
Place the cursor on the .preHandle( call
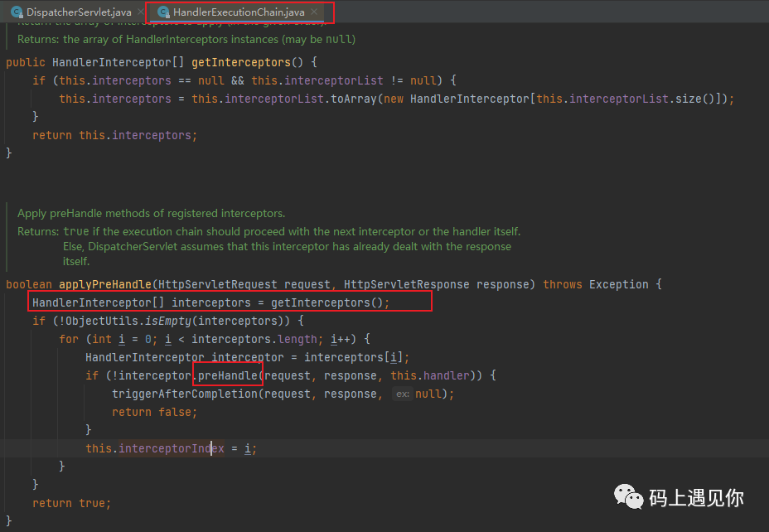(228, 375)
